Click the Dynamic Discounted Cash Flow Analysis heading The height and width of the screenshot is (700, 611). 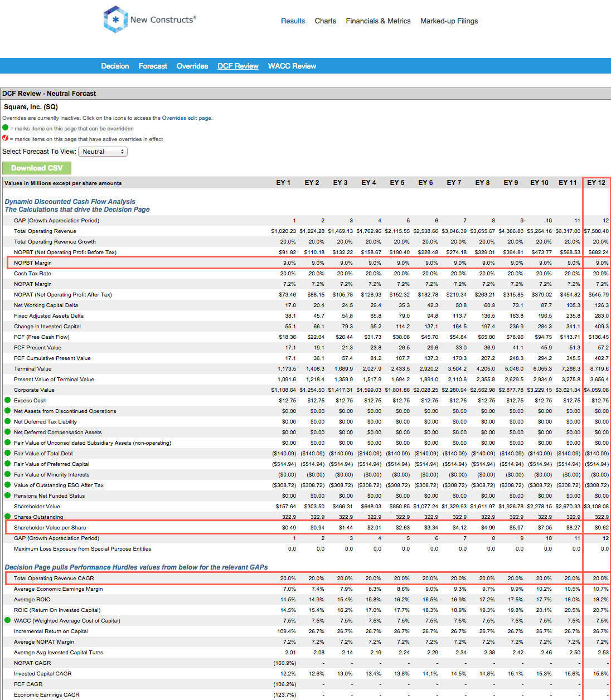[70, 202]
